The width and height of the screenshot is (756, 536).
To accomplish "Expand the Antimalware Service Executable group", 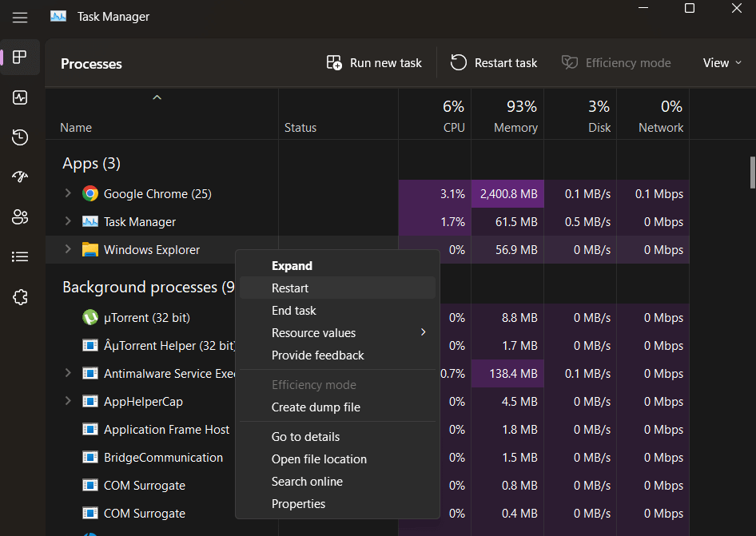I will click(x=68, y=373).
